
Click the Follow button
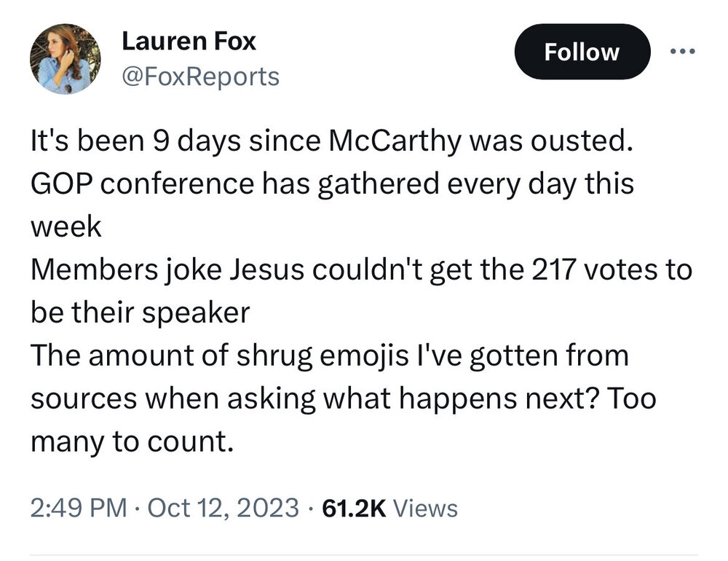coord(582,52)
